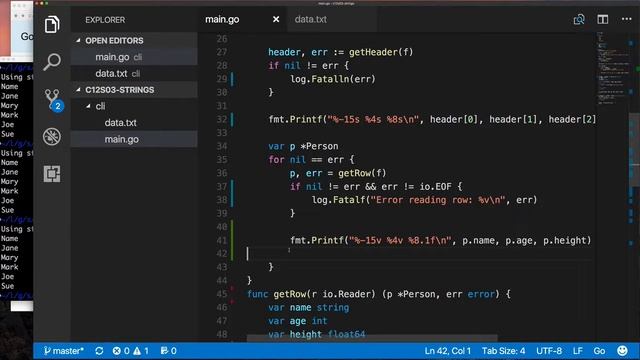Change indentation via Tab Size: 4
Image resolution: width=640 pixels, height=360 pixels.
(x=503, y=351)
